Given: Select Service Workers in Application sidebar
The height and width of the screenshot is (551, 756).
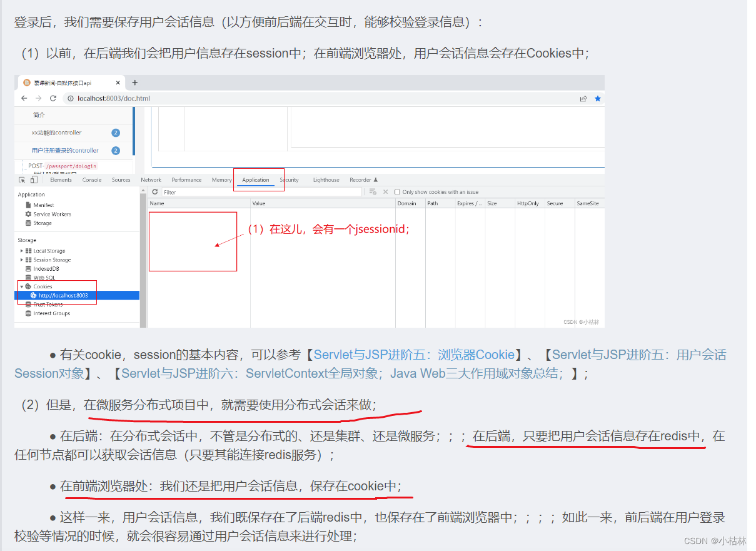Looking at the screenshot, I should click(52, 214).
